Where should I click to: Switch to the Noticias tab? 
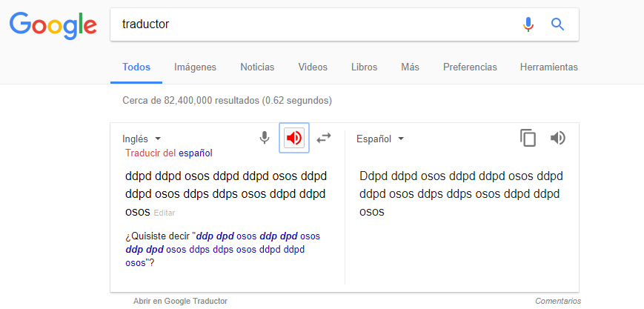tap(257, 67)
